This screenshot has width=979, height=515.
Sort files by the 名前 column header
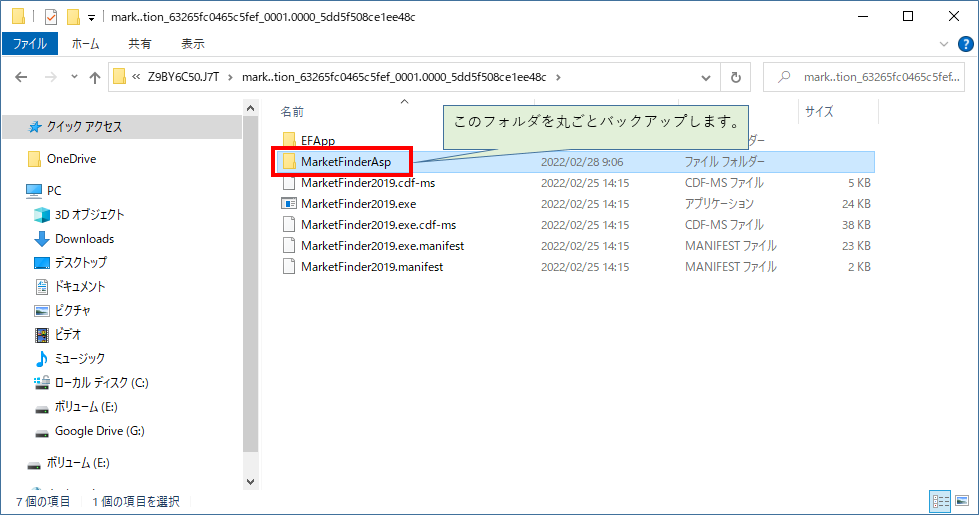(292, 112)
